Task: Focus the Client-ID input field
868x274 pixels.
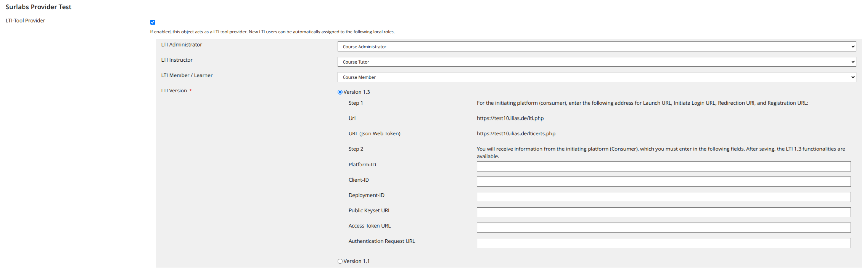Action: coord(663,182)
